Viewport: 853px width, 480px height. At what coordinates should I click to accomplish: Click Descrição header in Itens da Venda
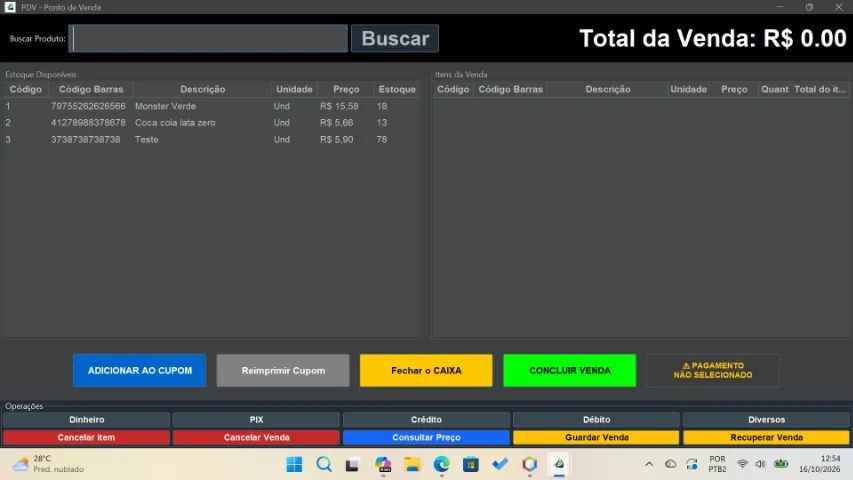pos(608,89)
